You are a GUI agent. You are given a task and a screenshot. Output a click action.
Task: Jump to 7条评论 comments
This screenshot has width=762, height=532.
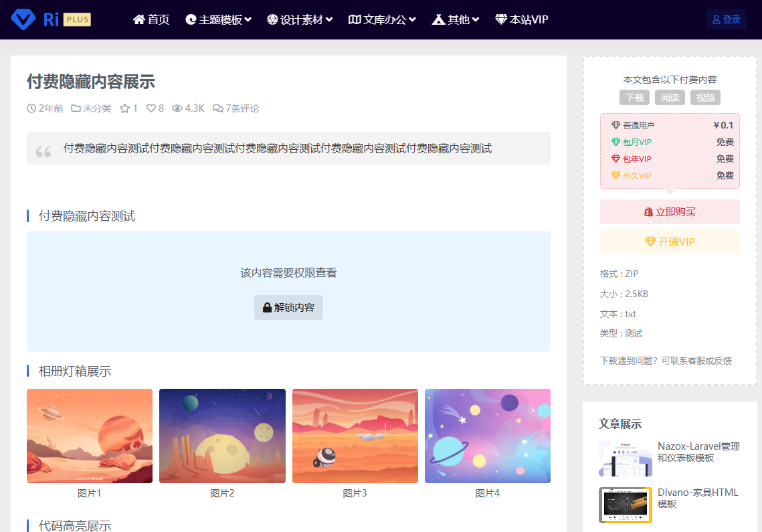235,108
